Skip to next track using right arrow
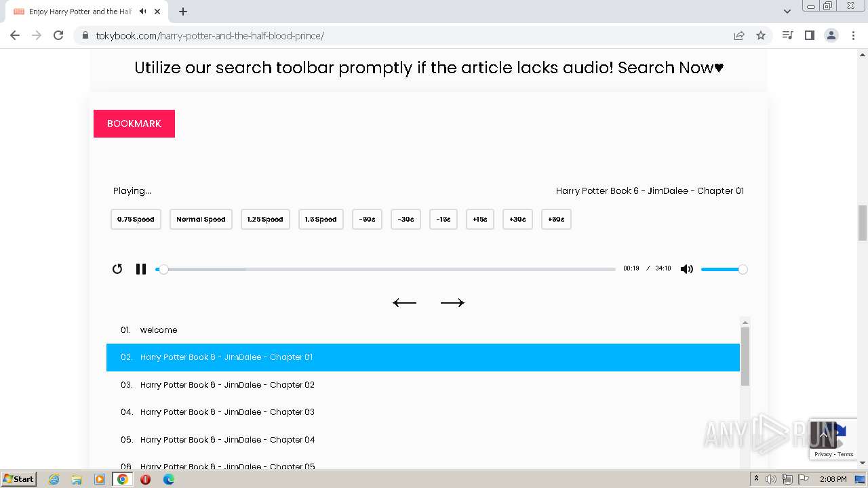 452,302
